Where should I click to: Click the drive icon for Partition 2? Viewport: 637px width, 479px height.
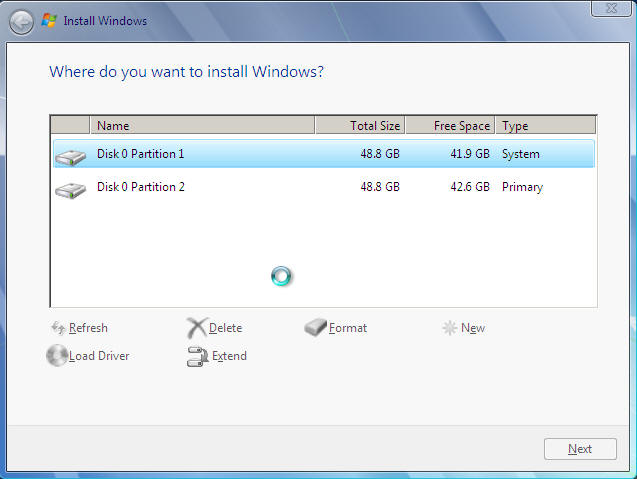pos(70,188)
